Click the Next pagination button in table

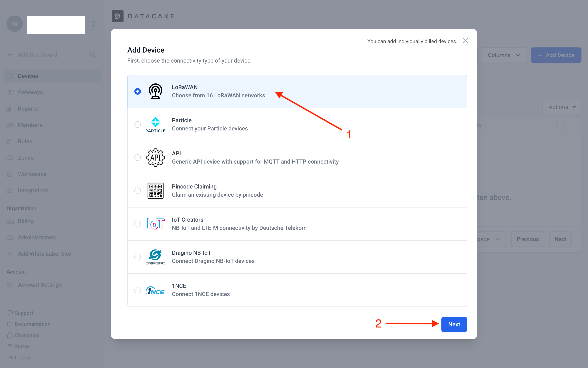point(560,239)
